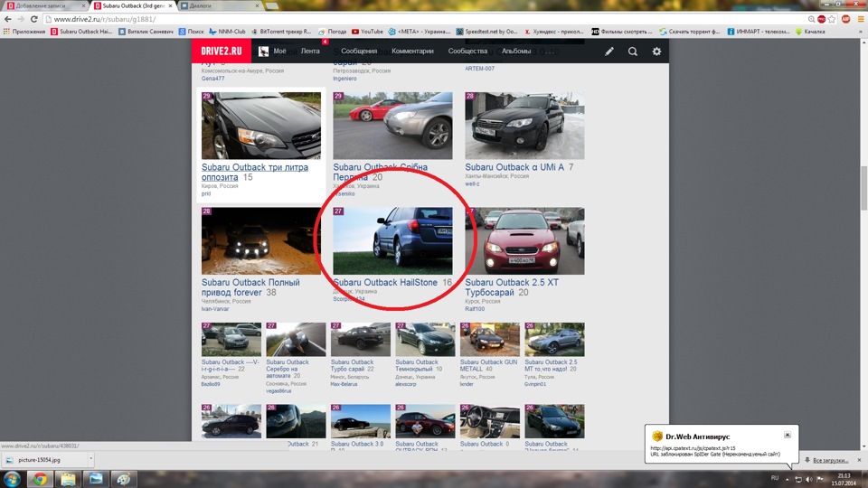Go back with the browser back arrow
This screenshot has width=868, height=488.
[8, 19]
